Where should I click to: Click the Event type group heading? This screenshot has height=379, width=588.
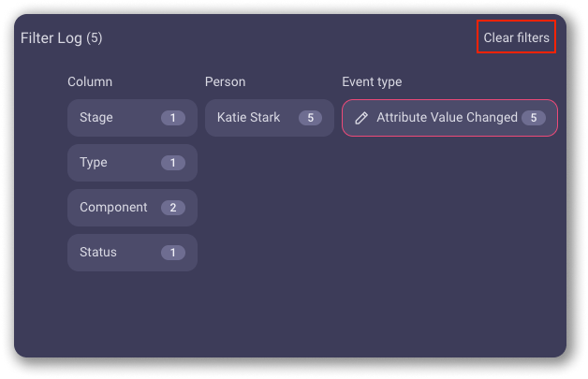click(372, 82)
